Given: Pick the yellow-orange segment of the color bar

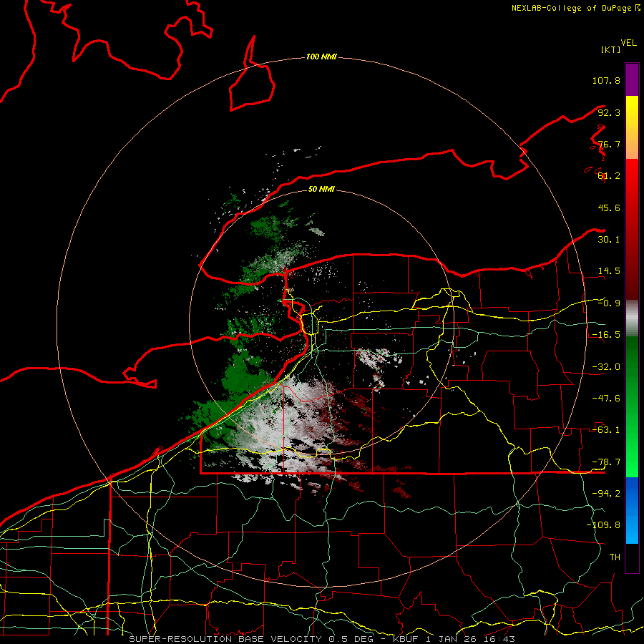Looking at the screenshot, I should pos(632,127).
